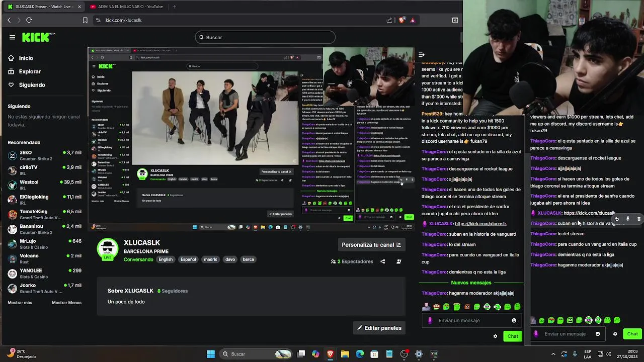Open chat settings gear in Kick page chat
The image size is (644, 362).
coord(495,336)
